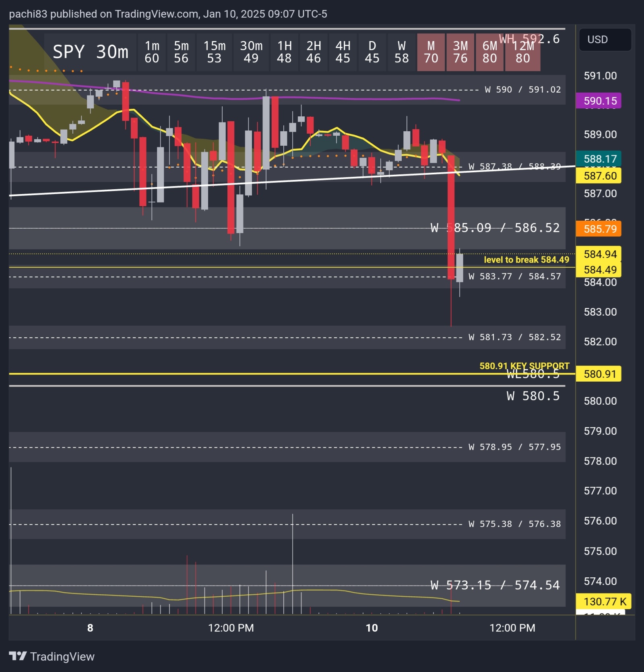This screenshot has width=644, height=672.
Task: Select the 5m 56 timeframe cell
Action: [x=181, y=52]
